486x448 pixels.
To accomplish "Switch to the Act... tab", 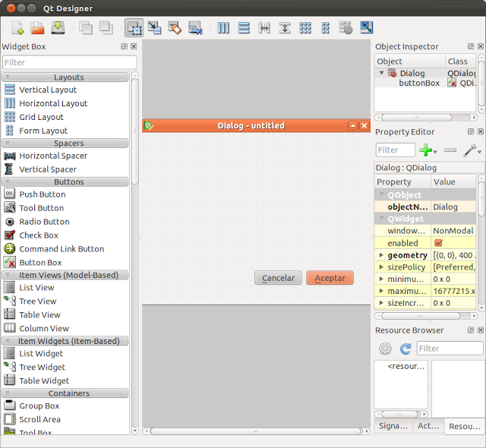I will pos(428,426).
